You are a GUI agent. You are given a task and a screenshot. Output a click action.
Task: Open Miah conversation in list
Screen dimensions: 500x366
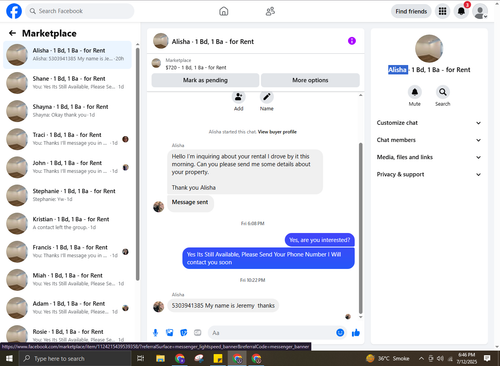pyautogui.click(x=68, y=279)
